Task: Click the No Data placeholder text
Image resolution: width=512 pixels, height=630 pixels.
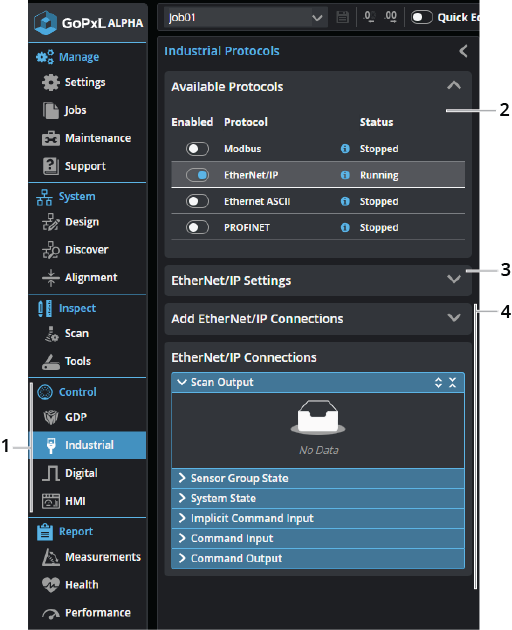Action: click(x=319, y=450)
